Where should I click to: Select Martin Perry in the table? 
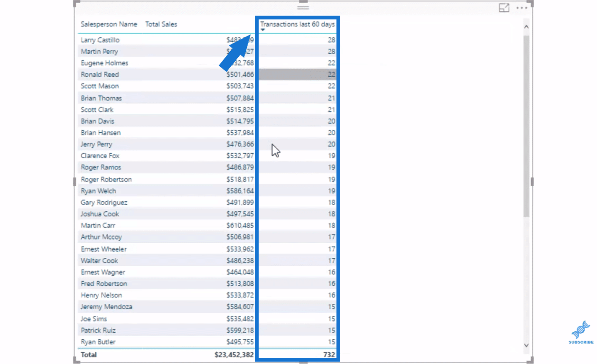pos(99,51)
